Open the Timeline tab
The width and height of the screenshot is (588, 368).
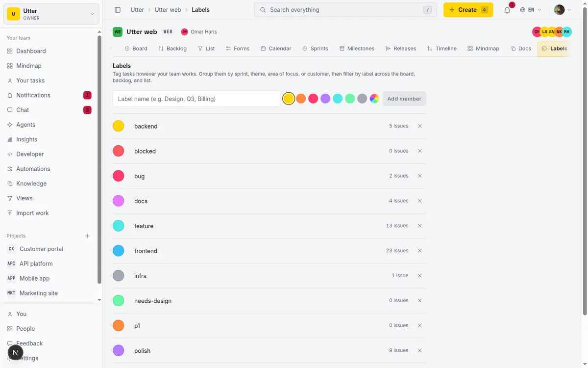[x=442, y=49]
